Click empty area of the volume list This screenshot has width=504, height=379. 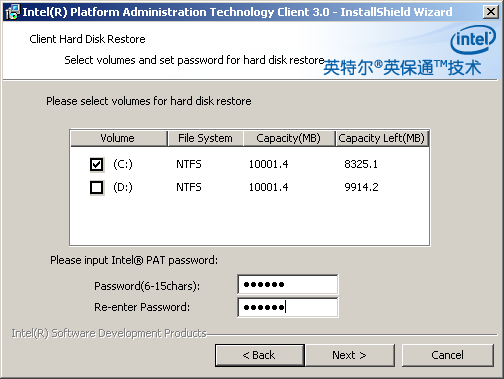click(x=249, y=222)
